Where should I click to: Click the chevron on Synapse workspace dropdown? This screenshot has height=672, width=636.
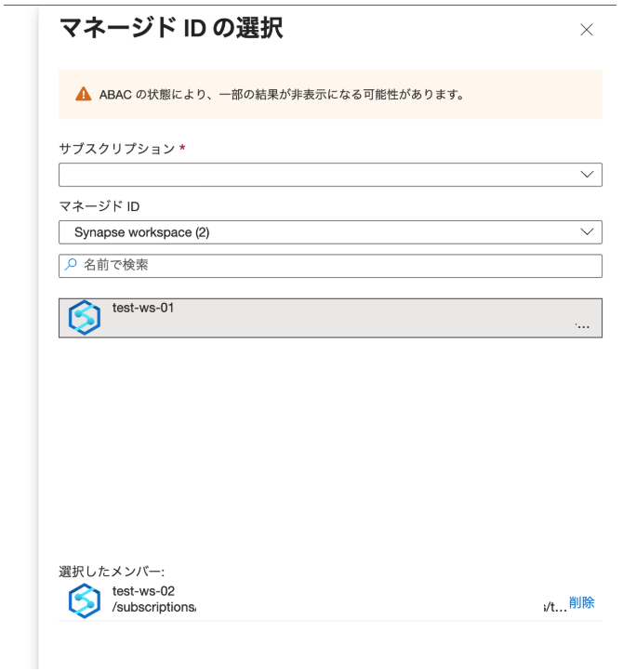click(x=587, y=232)
